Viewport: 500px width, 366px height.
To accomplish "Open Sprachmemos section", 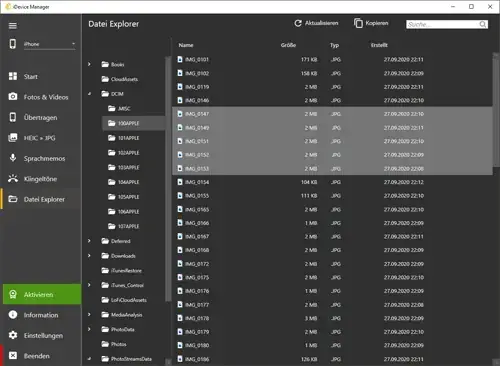I will click(41, 158).
